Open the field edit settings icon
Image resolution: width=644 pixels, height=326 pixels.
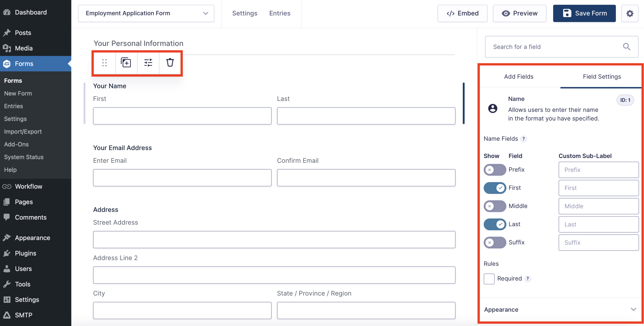pos(148,63)
